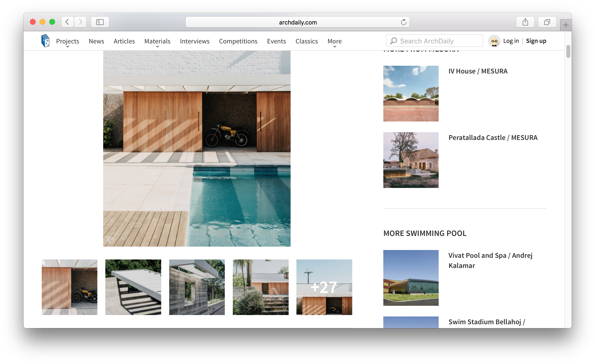This screenshot has height=364, width=595.
Task: Open the Classics section
Action: click(x=307, y=41)
